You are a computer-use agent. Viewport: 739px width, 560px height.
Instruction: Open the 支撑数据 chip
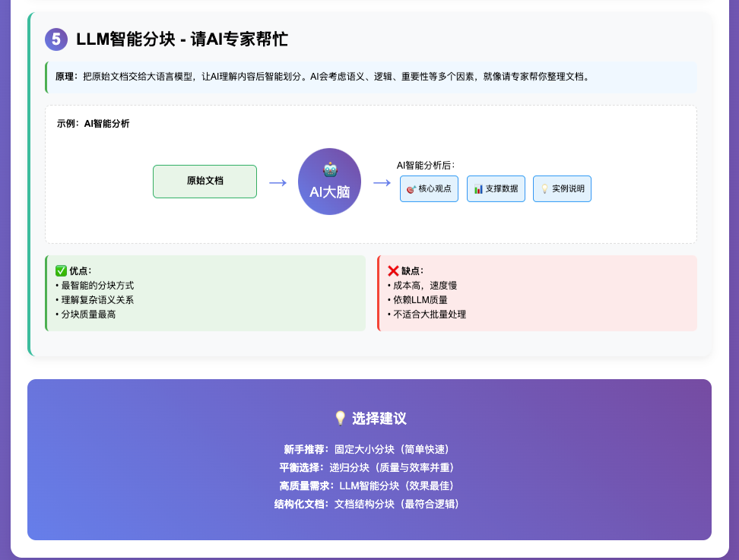(x=496, y=188)
